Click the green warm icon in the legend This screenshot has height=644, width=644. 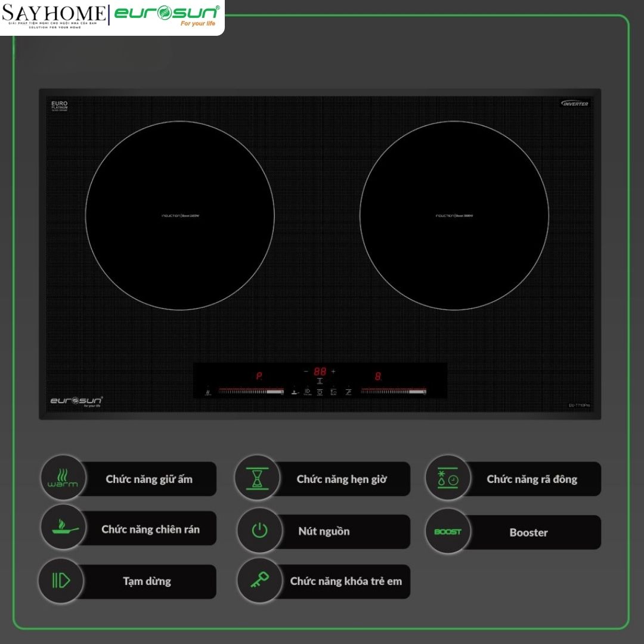(63, 478)
